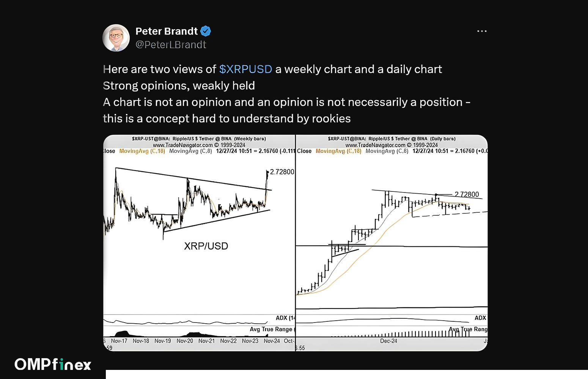588x379 pixels.
Task: Click the 2.72800 price label on weekly chart
Action: point(282,172)
